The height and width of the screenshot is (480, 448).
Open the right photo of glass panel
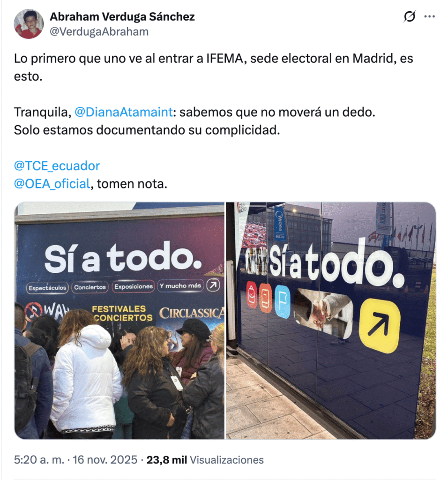click(x=331, y=321)
